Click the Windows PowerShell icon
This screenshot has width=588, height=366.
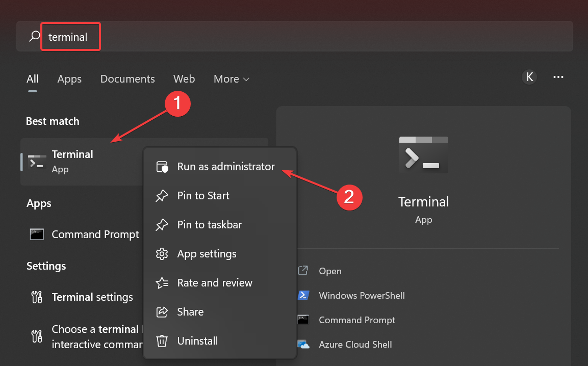(x=303, y=295)
